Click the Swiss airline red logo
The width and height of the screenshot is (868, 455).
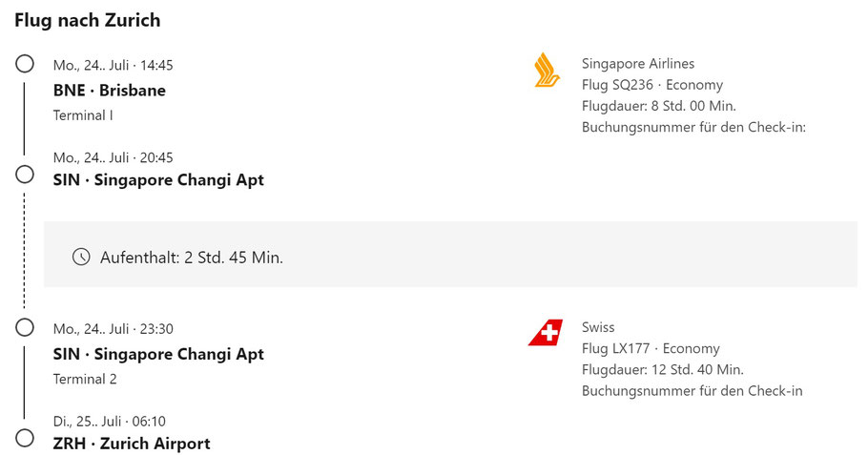point(546,333)
